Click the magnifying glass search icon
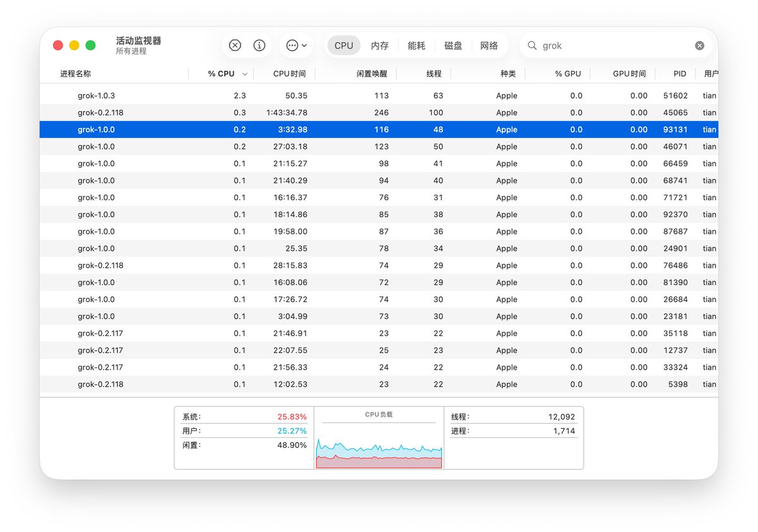Image resolution: width=758 pixels, height=532 pixels. pyautogui.click(x=532, y=45)
